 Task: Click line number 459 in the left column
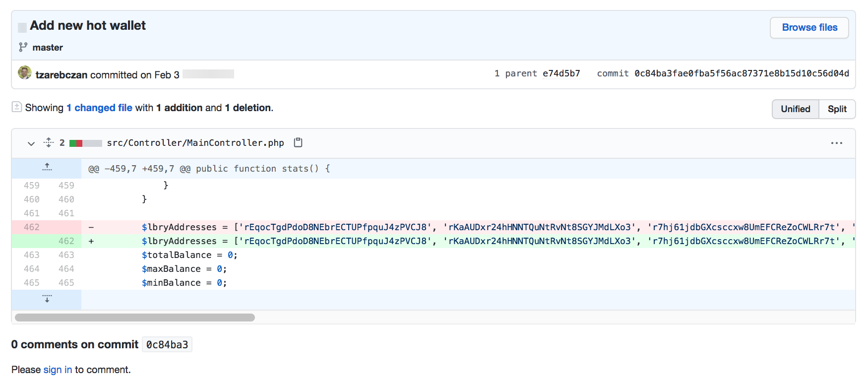[x=31, y=186]
